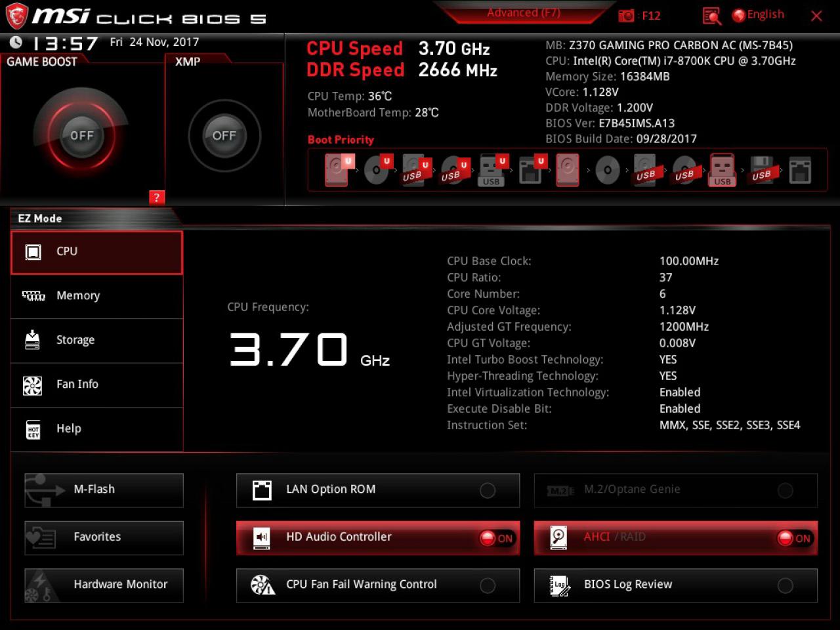840x630 pixels.
Task: Open the M-Flash utility
Action: 104,490
